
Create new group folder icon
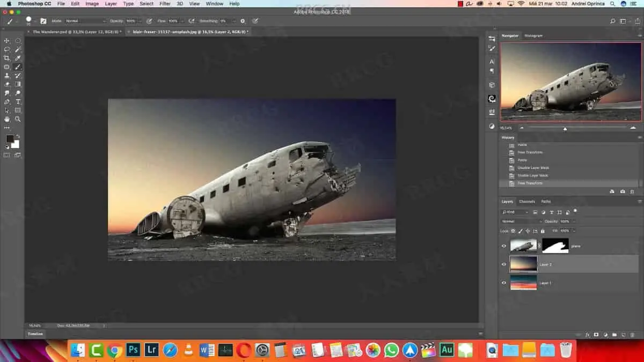tap(614, 335)
